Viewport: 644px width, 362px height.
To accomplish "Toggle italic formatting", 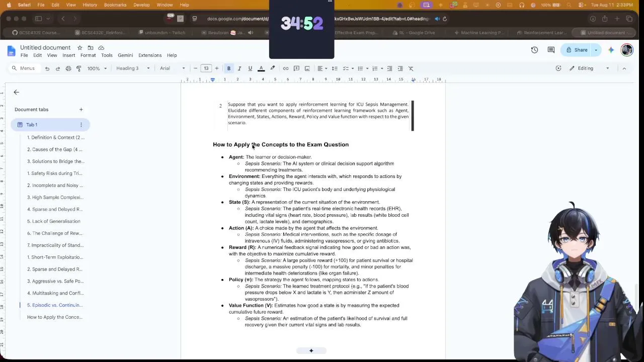I will pos(239,68).
